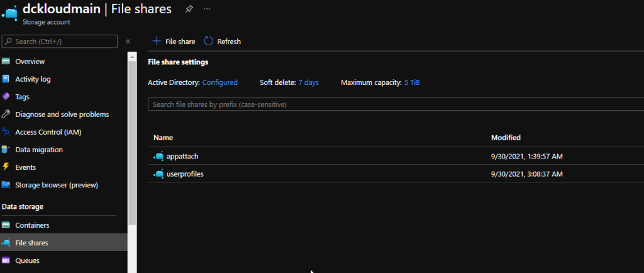Screen dimensions: 644x273
Task: Open Storage browser (preview)
Action: click(x=57, y=185)
